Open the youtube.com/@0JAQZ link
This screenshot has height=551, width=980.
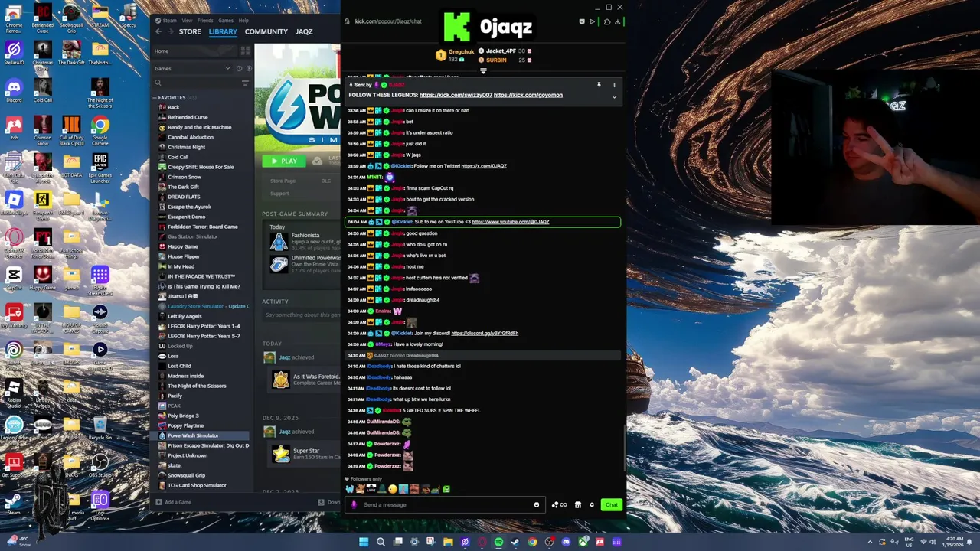coord(511,222)
